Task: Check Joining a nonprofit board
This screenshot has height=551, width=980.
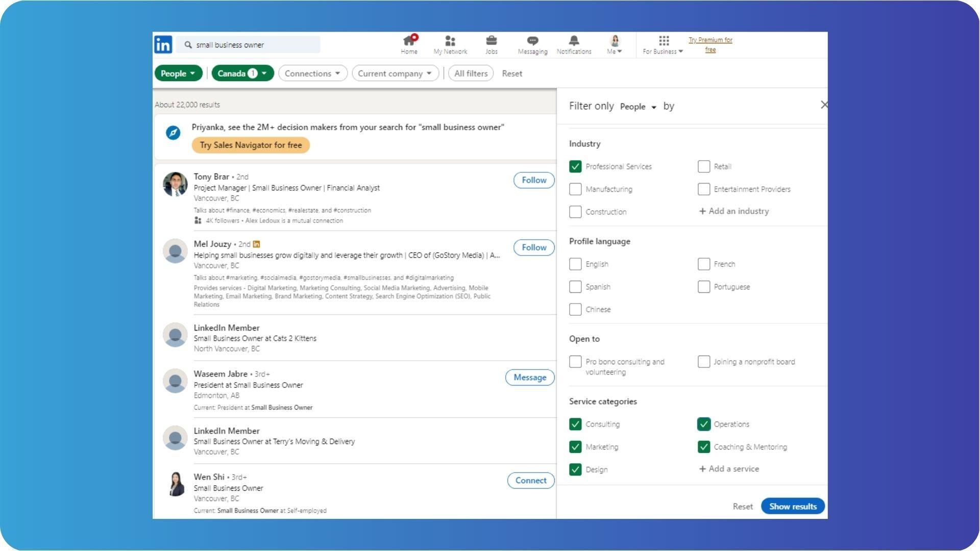Action: 704,362
